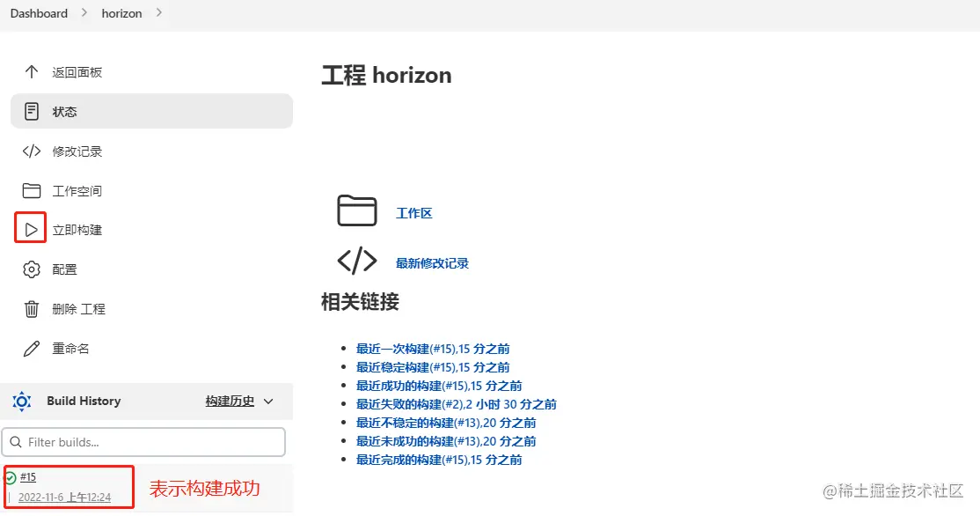Open the 2022-11-6 上午12:24 build timestamp

[64, 498]
